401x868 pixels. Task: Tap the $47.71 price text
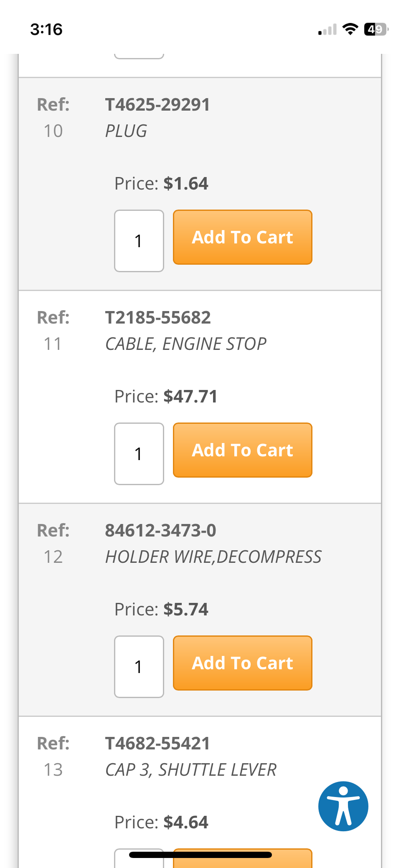190,397
